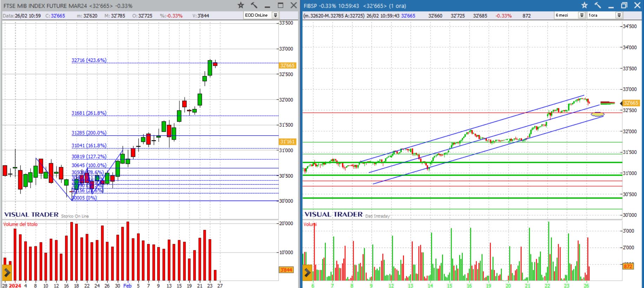644x288 pixels.
Task: Close the FTSE MIB INDEX FUTURE window
Action: [x=294, y=5]
